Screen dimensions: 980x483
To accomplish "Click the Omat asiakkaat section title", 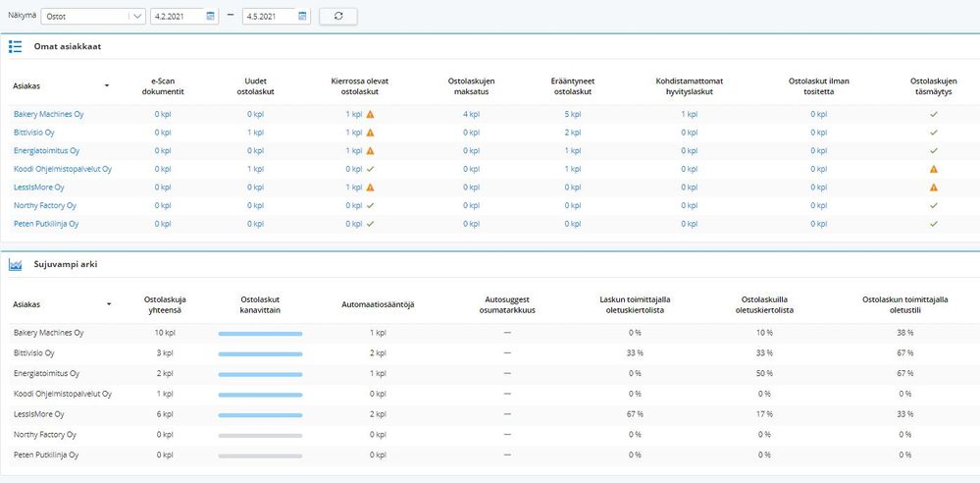I will point(68,46).
